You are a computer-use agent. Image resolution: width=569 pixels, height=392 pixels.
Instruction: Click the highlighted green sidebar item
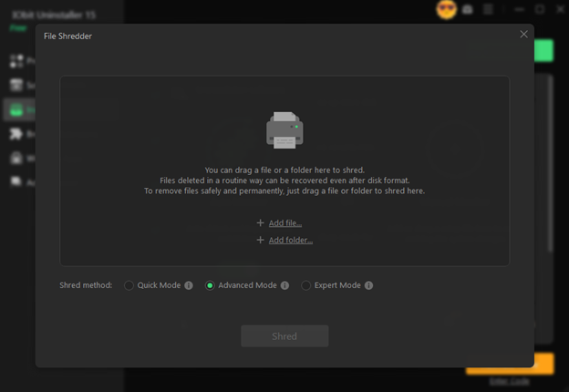[16, 110]
